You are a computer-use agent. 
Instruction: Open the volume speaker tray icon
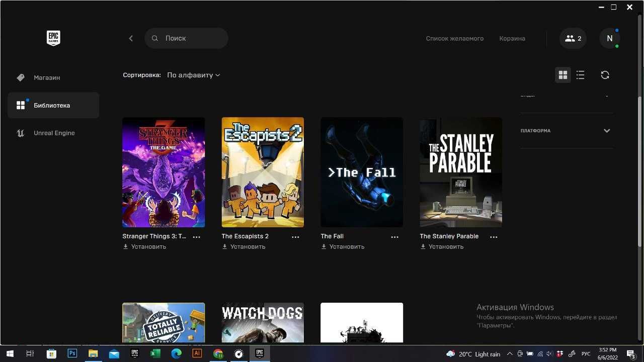pyautogui.click(x=549, y=354)
